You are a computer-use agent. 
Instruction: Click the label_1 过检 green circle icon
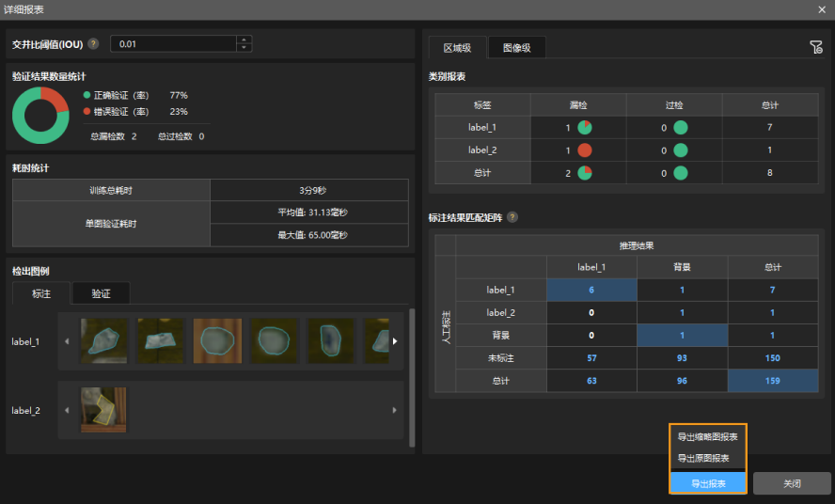tap(681, 127)
